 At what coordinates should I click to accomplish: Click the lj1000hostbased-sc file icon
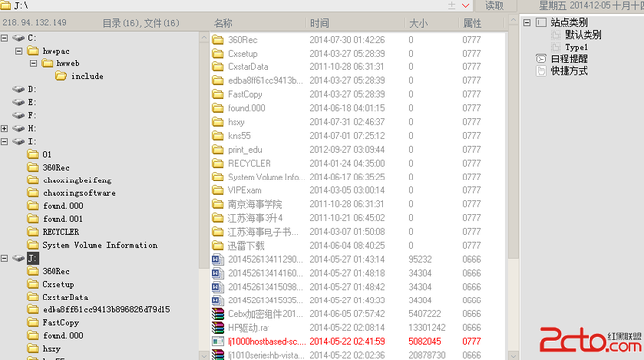pyautogui.click(x=218, y=341)
